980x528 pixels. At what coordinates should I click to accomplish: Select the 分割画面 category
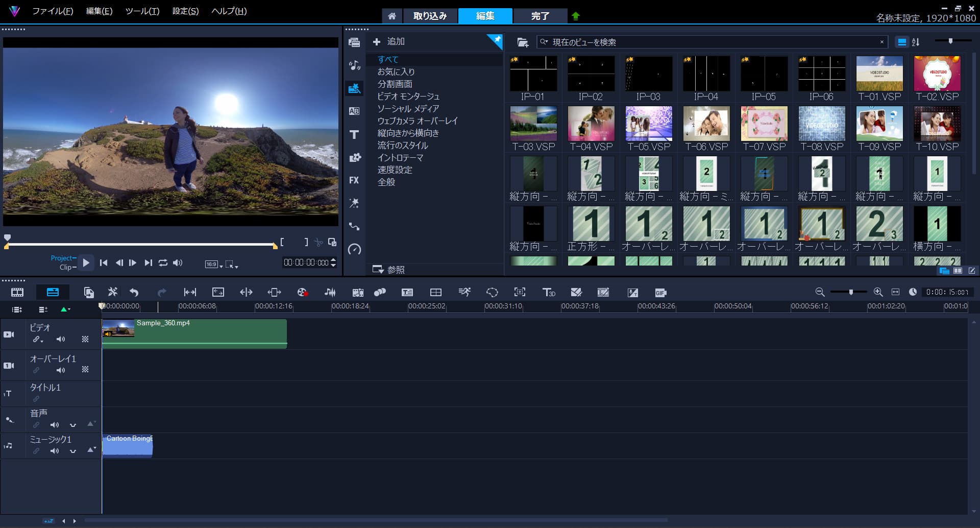[395, 84]
